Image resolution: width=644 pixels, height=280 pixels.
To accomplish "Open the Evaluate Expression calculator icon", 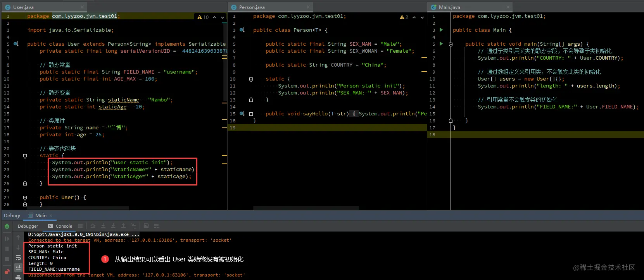I will tap(146, 226).
